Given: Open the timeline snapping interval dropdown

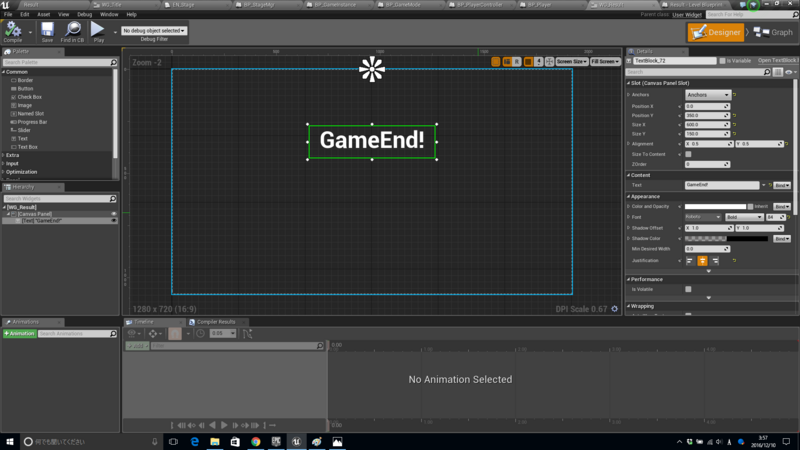Looking at the screenshot, I should click(x=222, y=334).
